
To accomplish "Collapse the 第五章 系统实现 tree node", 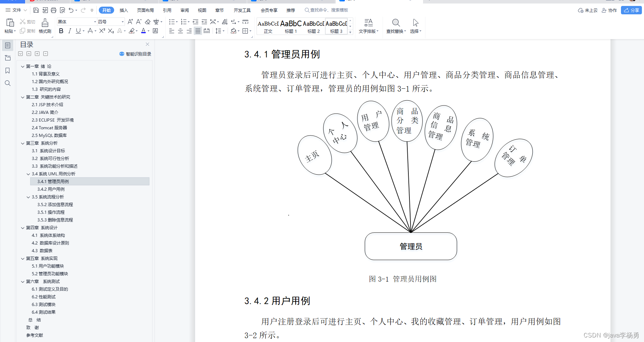I will click(23, 259).
